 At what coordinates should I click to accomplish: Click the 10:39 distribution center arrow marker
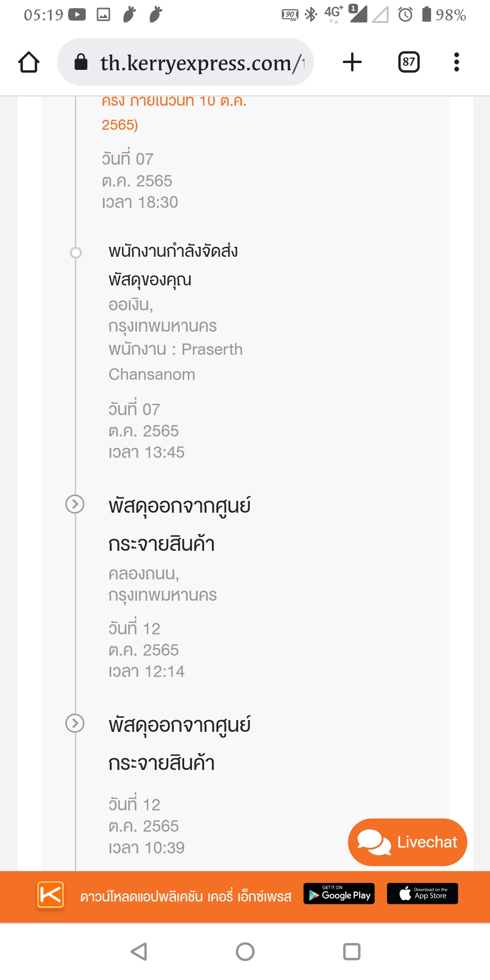pyautogui.click(x=75, y=723)
